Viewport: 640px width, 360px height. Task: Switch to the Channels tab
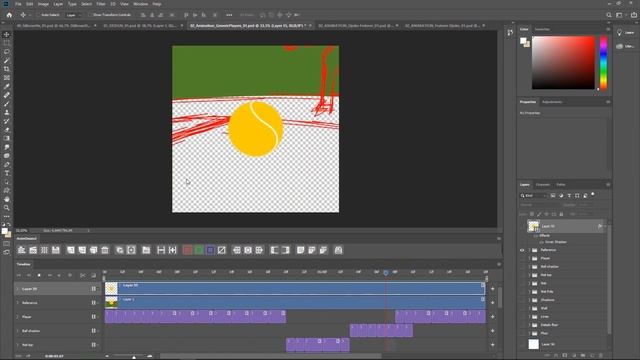542,185
